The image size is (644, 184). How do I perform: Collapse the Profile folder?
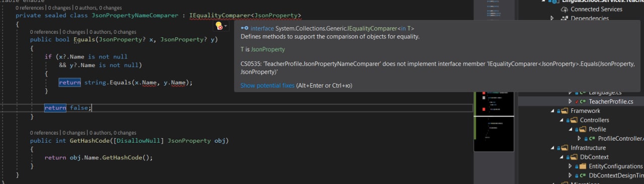click(570, 130)
